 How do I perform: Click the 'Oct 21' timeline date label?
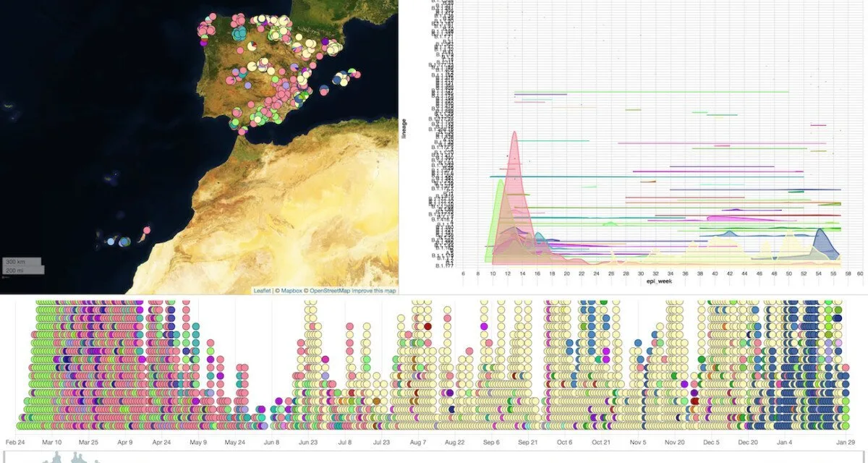coord(601,442)
